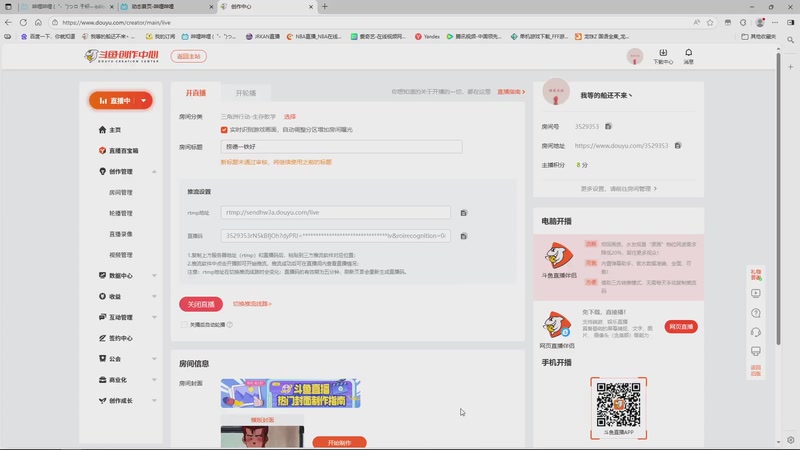Click the help icon beside 关播后自动轮播

pos(230,324)
